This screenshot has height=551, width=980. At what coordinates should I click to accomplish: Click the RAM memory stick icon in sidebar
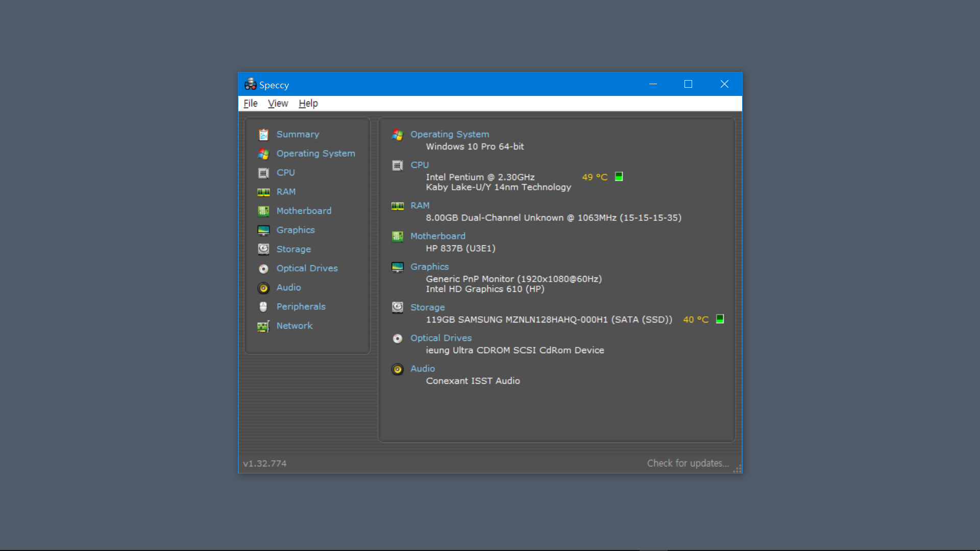pos(264,191)
